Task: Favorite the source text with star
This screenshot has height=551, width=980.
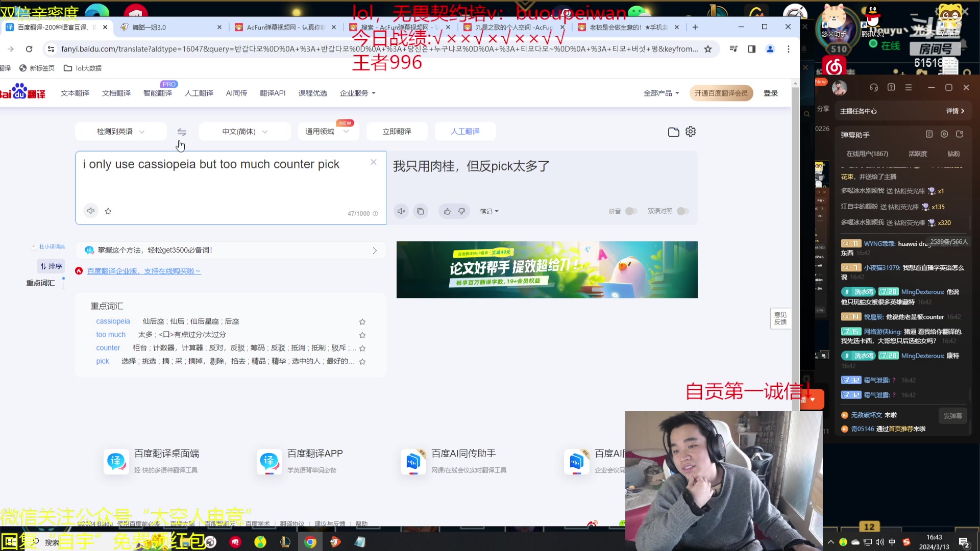Action: pos(108,211)
